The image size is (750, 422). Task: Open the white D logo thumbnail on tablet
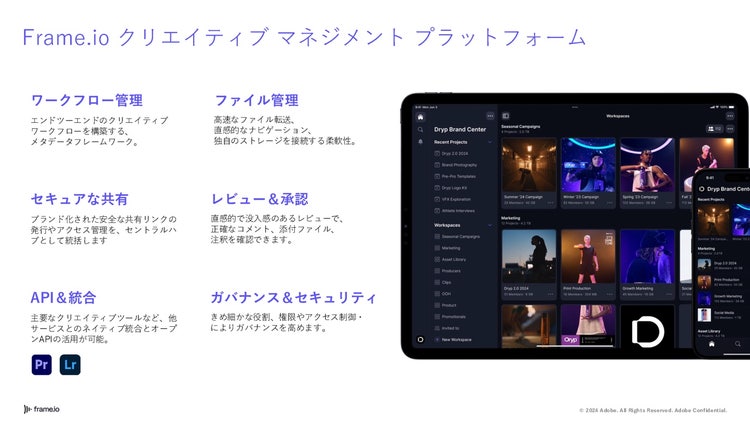(x=647, y=326)
